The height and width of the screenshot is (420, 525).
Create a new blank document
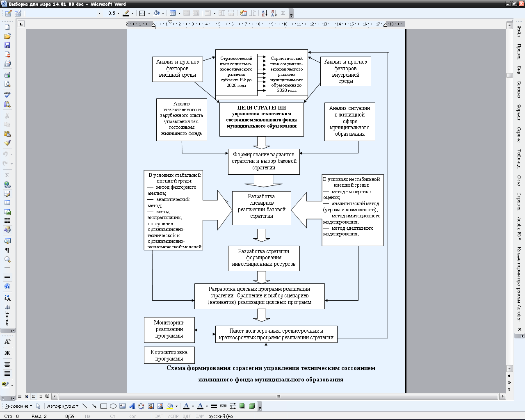(x=7, y=27)
